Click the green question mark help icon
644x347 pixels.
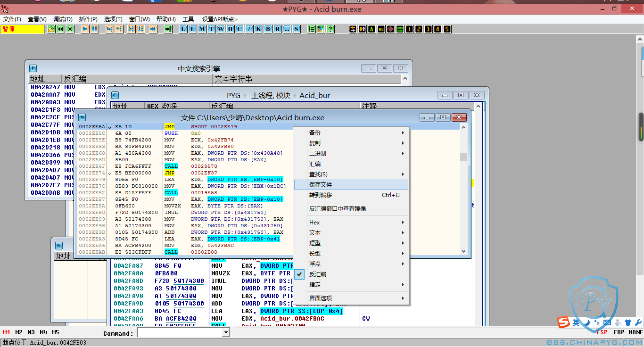(330, 29)
